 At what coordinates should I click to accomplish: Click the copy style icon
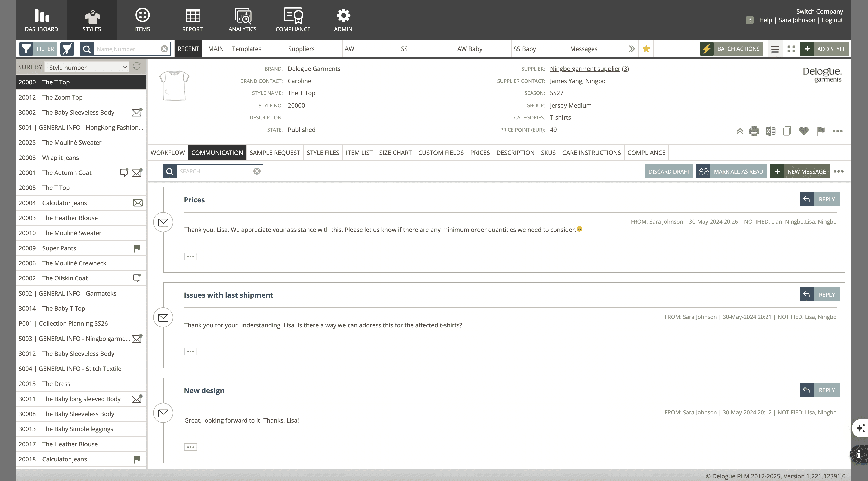787,131
